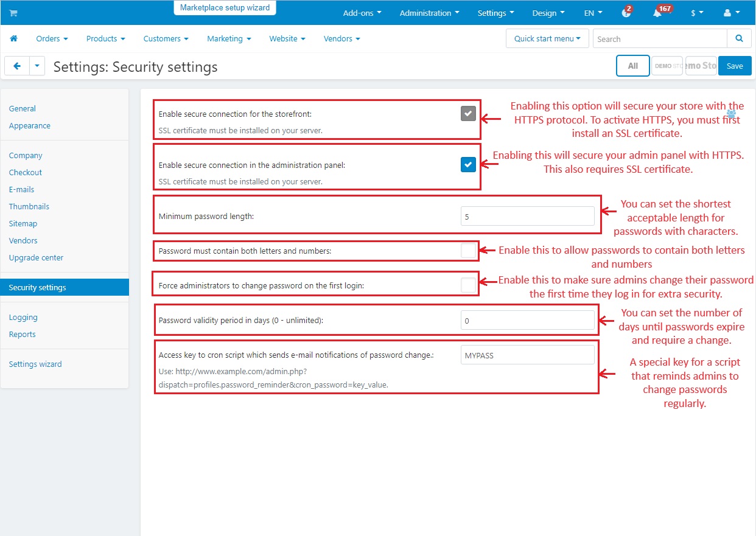Viewport: 756px width, 536px height.
Task: Open the Settings dropdown in top bar
Action: [495, 13]
